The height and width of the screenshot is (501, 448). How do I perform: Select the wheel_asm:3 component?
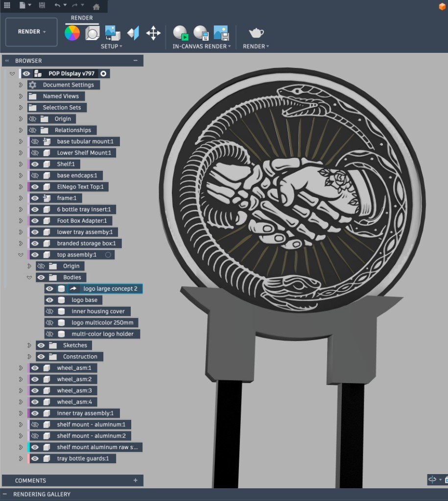(x=74, y=390)
